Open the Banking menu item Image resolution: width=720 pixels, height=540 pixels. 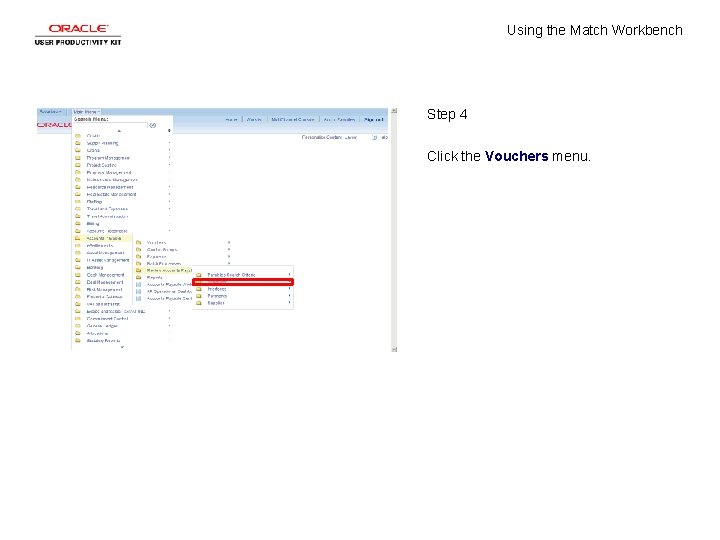pyautogui.click(x=95, y=268)
